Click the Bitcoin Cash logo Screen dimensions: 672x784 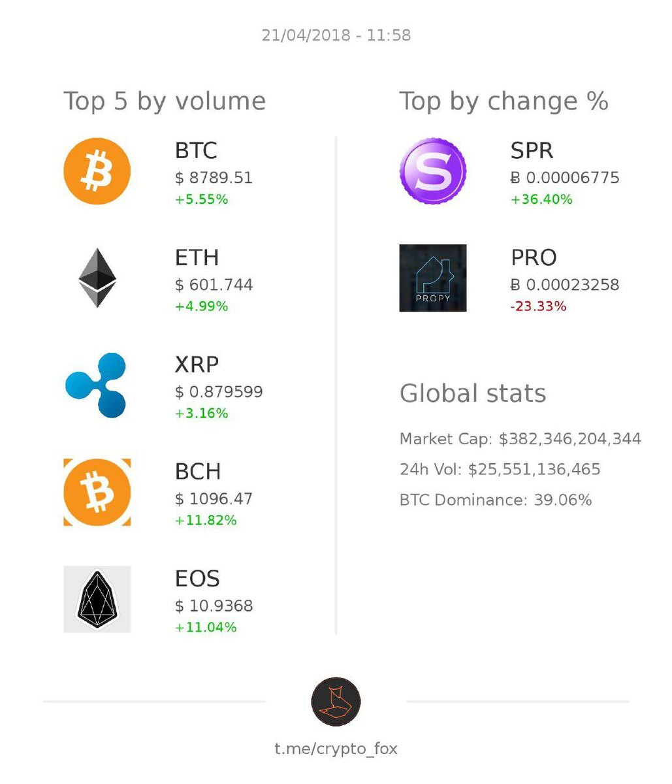(97, 492)
